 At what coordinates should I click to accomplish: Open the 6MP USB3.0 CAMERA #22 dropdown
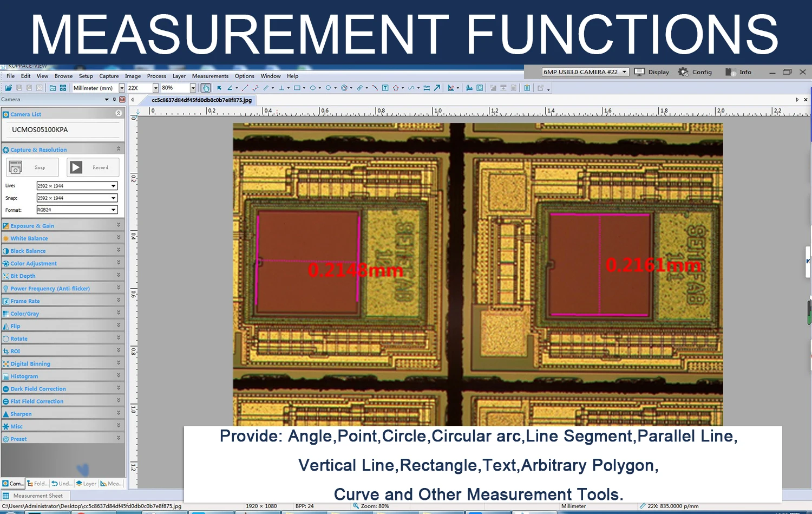tap(585, 72)
